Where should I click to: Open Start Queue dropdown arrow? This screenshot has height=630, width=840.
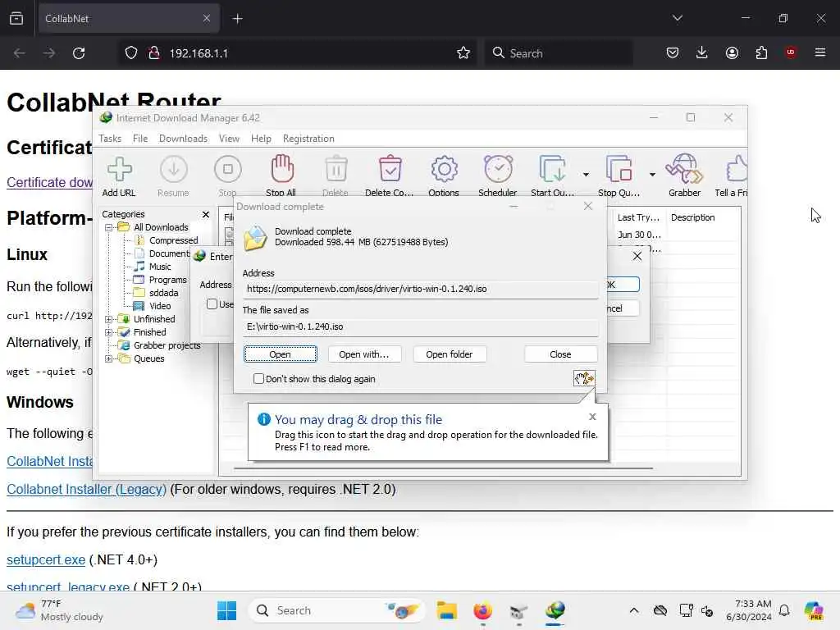(586, 175)
